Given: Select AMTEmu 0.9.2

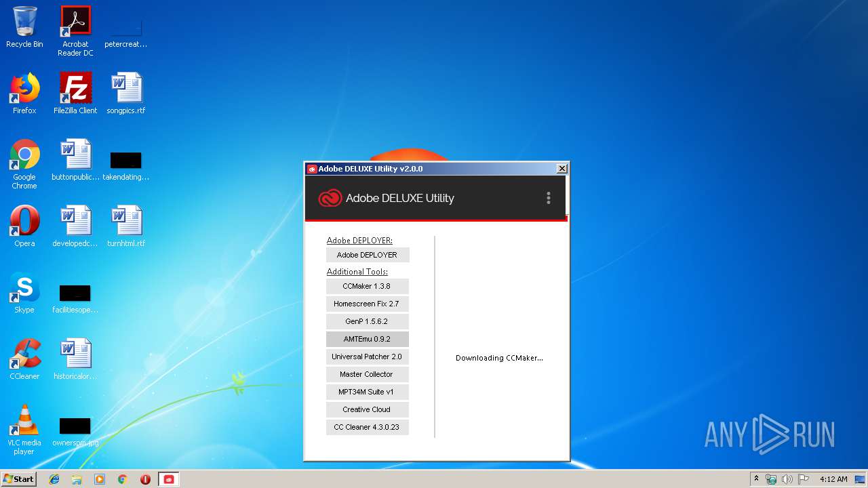Looking at the screenshot, I should 368,339.
